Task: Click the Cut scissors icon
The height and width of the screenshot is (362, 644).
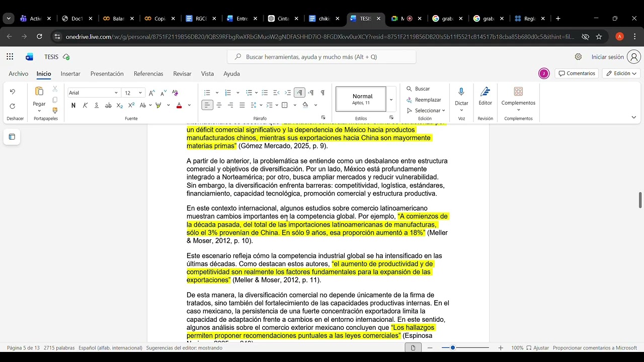Action: point(55,88)
